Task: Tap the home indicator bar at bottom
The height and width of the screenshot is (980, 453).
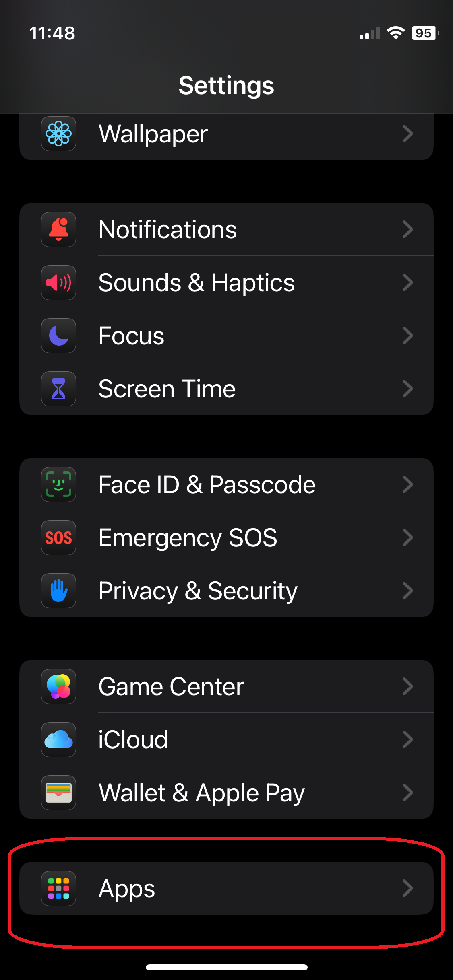Action: click(x=226, y=967)
